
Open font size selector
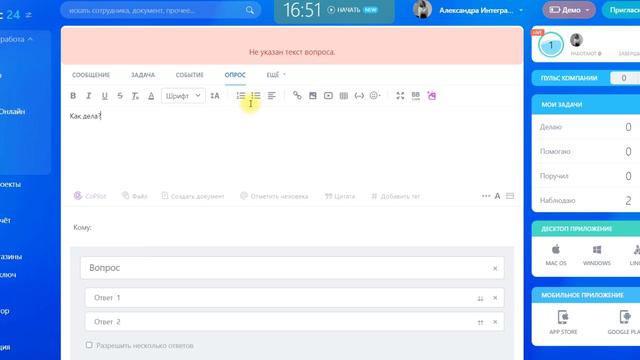pos(215,96)
